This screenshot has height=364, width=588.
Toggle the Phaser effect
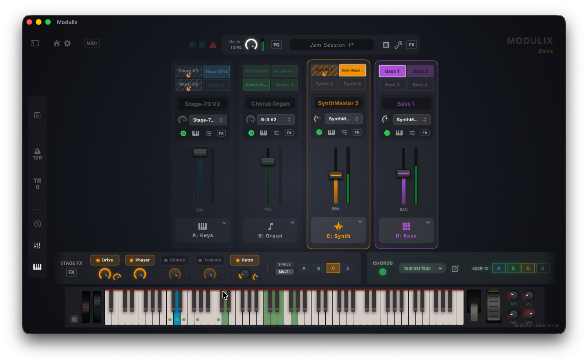[x=140, y=260]
